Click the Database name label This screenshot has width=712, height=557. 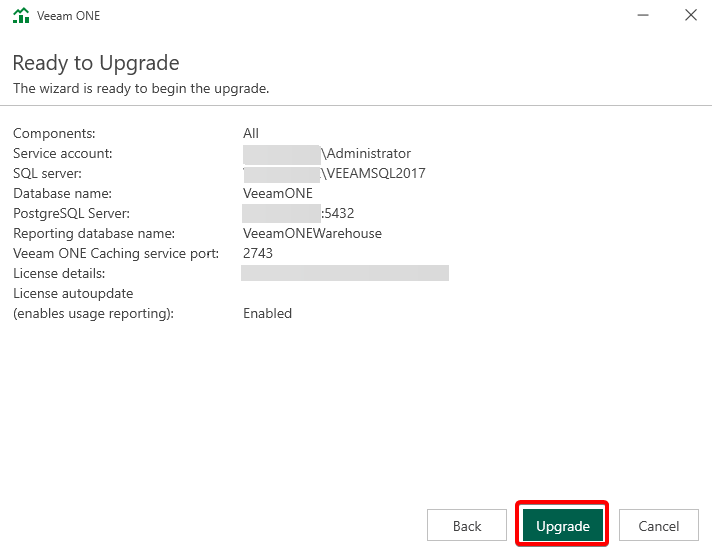62,193
